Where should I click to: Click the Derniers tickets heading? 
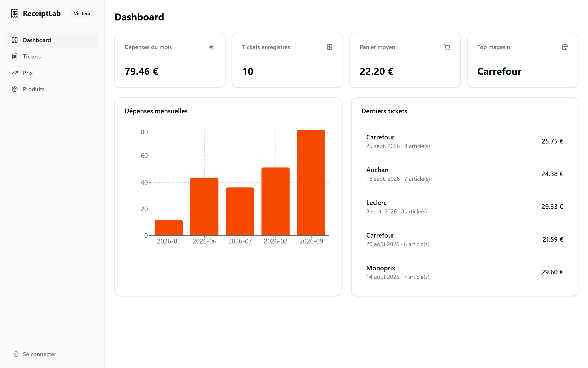click(x=384, y=111)
